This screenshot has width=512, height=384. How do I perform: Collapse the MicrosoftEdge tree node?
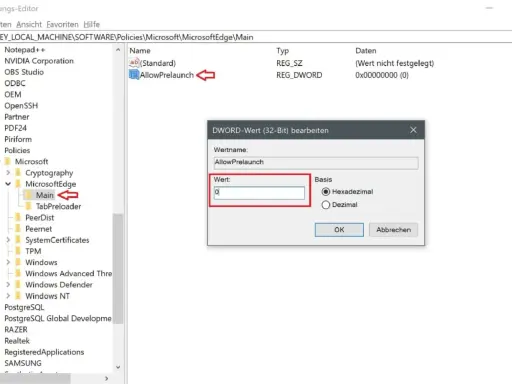tap(8, 184)
